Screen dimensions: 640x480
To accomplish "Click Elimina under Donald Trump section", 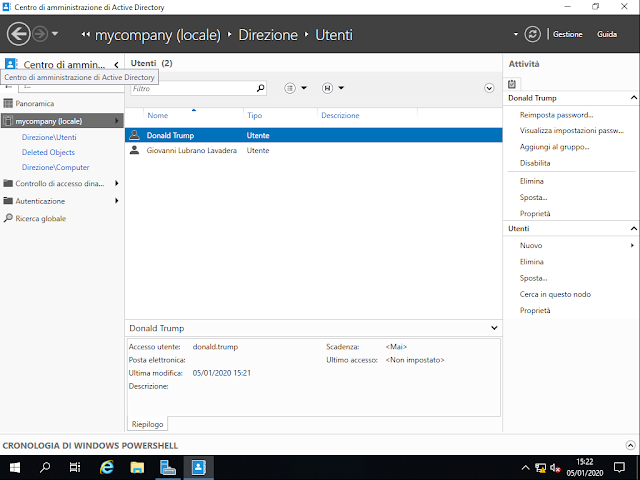I will click(531, 181).
